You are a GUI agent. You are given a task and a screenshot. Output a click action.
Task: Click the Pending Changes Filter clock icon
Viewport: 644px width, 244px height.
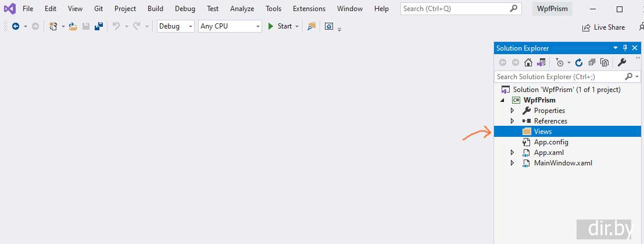[x=560, y=62]
